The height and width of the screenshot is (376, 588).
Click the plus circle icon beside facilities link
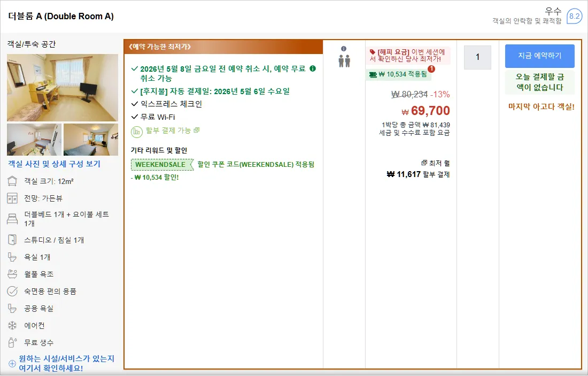12,364
